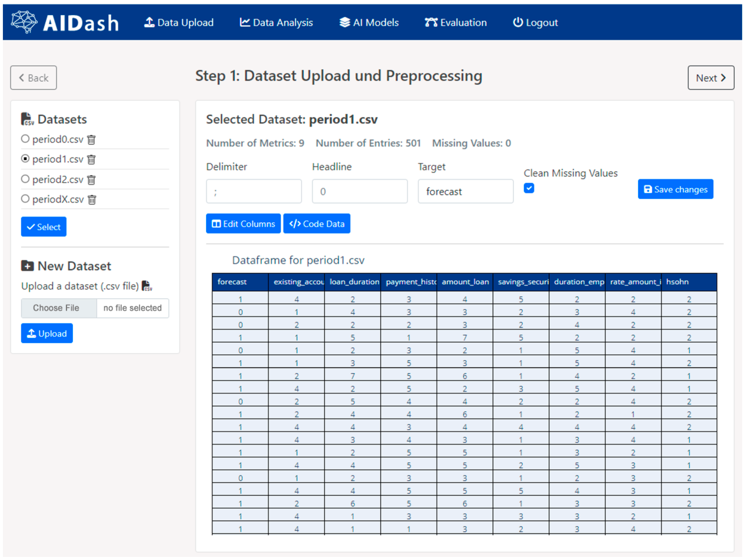Go to Next step with chevron

coord(711,78)
